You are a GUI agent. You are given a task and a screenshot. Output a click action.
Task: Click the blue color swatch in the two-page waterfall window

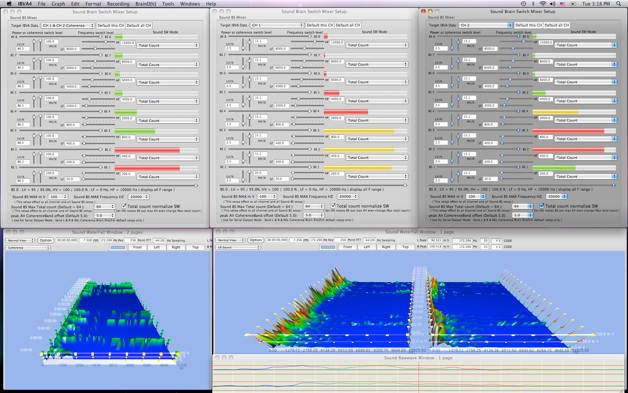[118, 248]
